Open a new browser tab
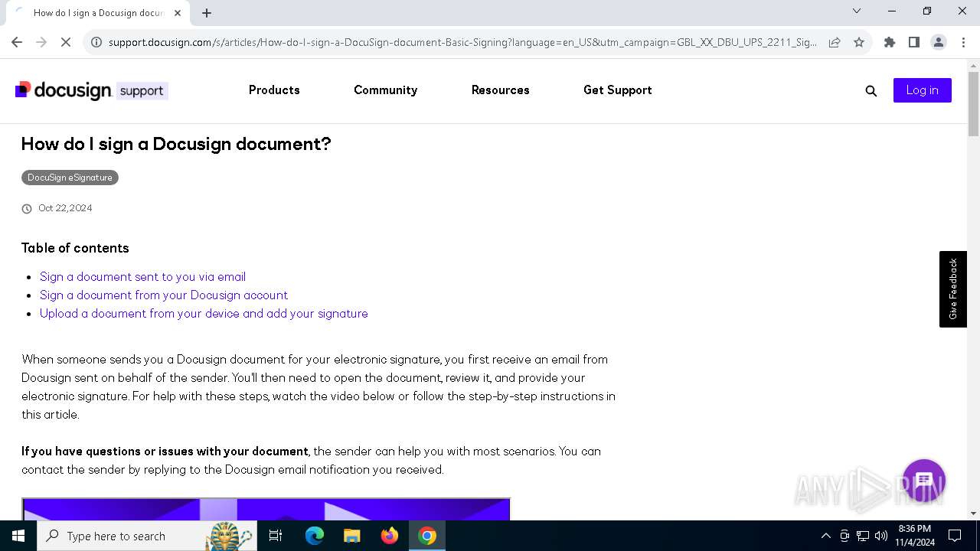Screen dimensions: 980x551 pyautogui.click(x=207, y=12)
